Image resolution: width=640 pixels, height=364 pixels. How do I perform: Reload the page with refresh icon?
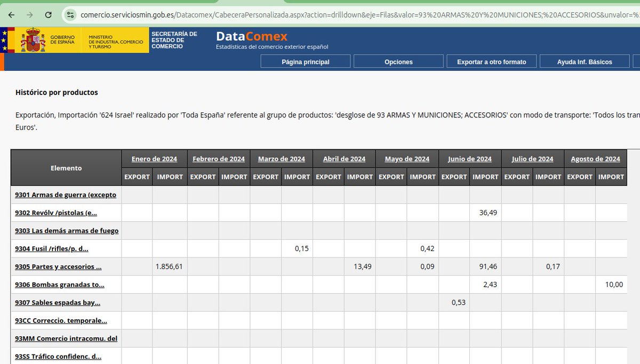(x=49, y=15)
